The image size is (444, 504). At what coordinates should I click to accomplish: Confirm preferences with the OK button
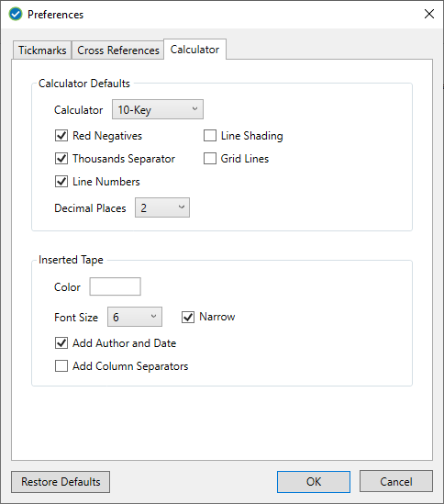coord(314,482)
